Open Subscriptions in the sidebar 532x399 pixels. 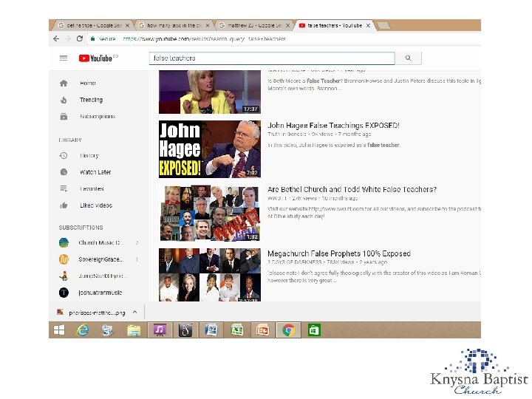(98, 117)
